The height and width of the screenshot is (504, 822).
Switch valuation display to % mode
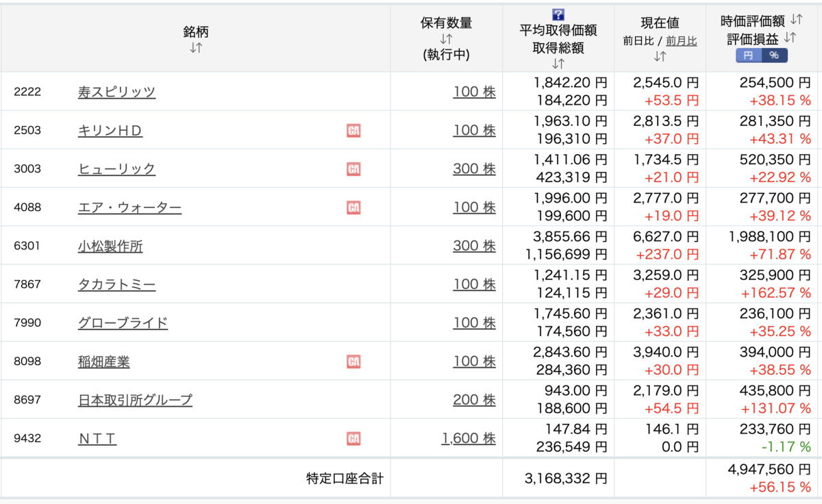[x=774, y=55]
